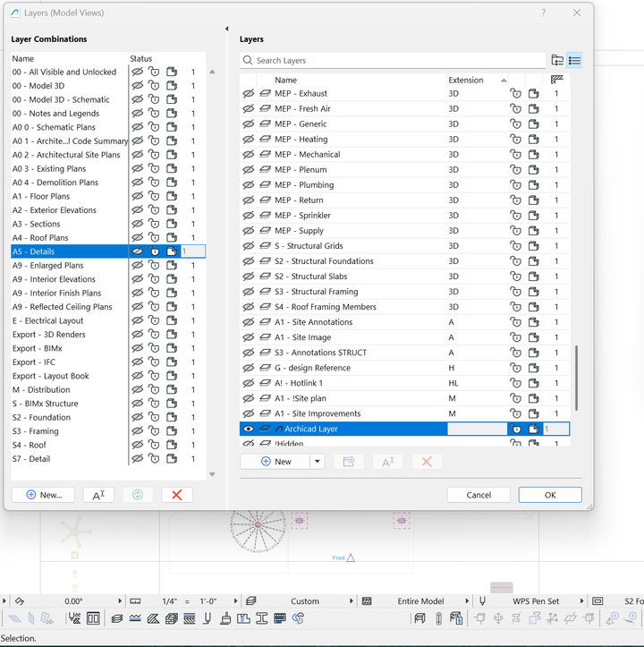Toggle lock on MEP - Heating layer
The image size is (644, 647).
516,139
